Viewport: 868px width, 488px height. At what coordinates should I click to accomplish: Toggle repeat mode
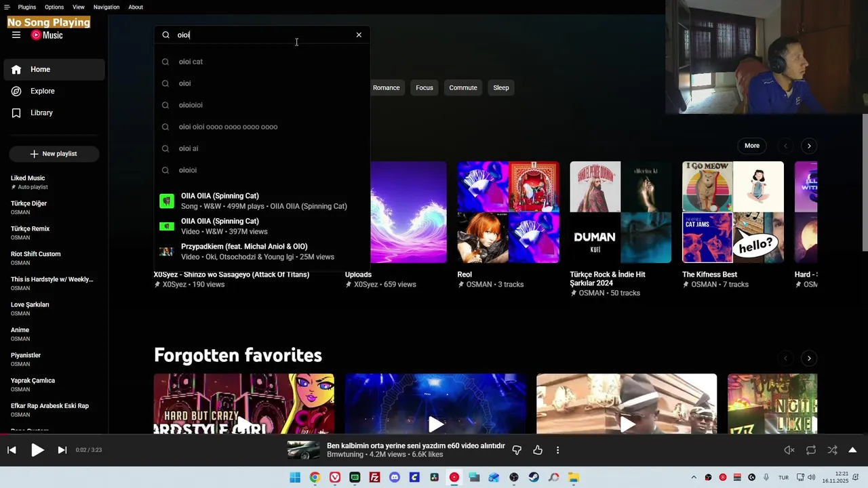tap(811, 450)
